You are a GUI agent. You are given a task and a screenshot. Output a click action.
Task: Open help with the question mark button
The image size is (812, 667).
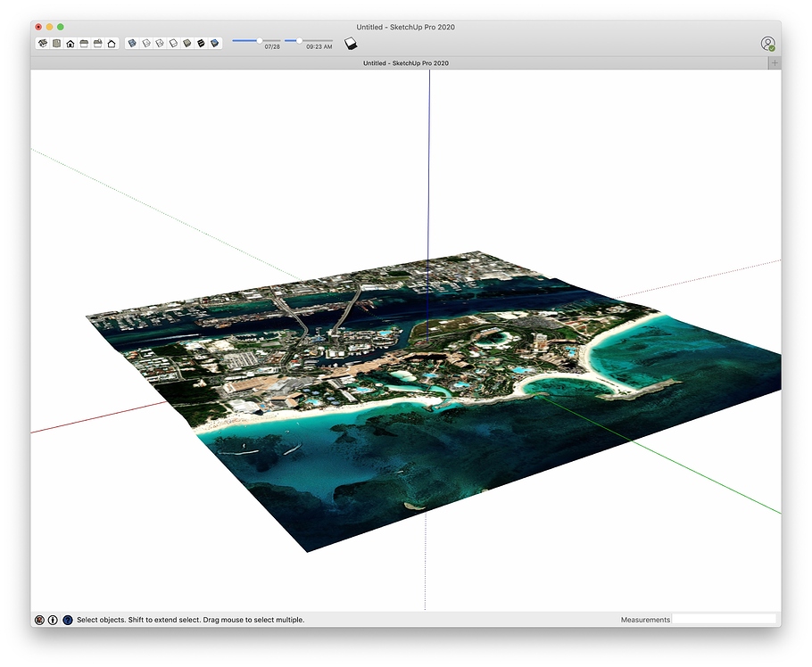(x=67, y=620)
